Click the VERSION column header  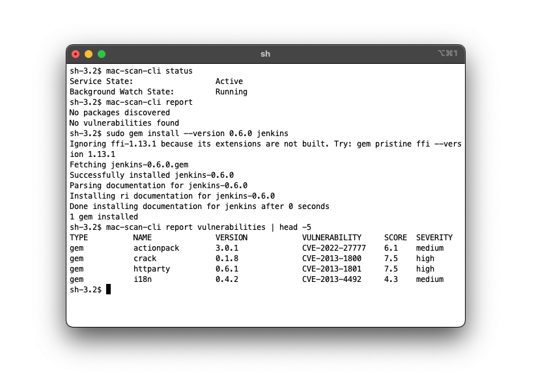coord(231,238)
